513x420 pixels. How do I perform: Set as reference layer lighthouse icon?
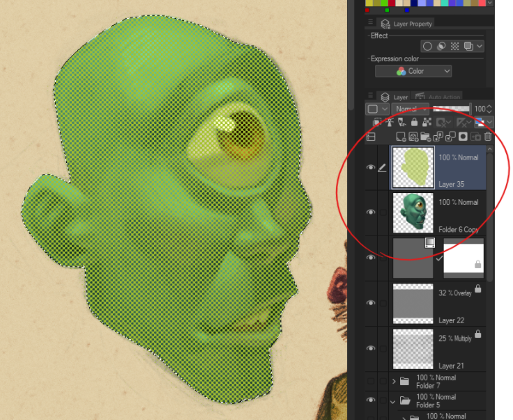click(390, 123)
